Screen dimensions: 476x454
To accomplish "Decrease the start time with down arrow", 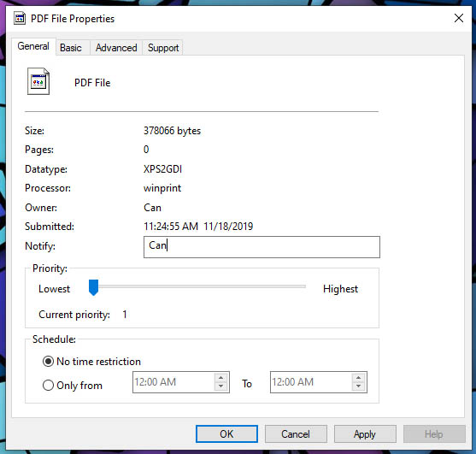I will (x=221, y=386).
